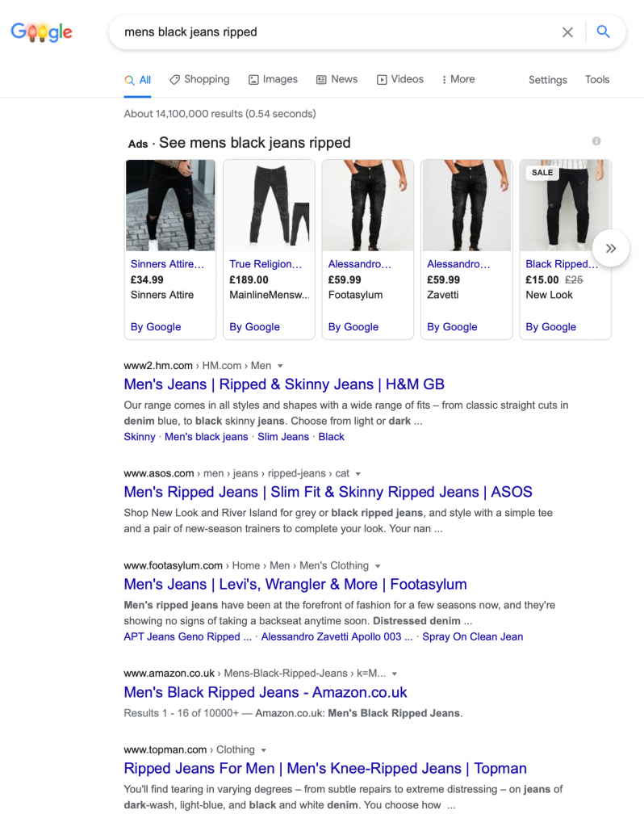
Task: Open Sinners Attire jeans thumbnail
Action: coord(170,206)
